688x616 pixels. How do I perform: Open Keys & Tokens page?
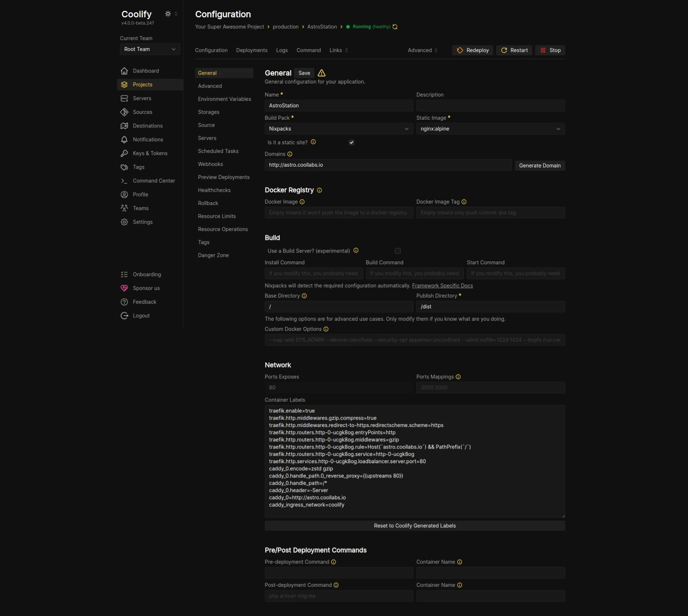(x=150, y=153)
